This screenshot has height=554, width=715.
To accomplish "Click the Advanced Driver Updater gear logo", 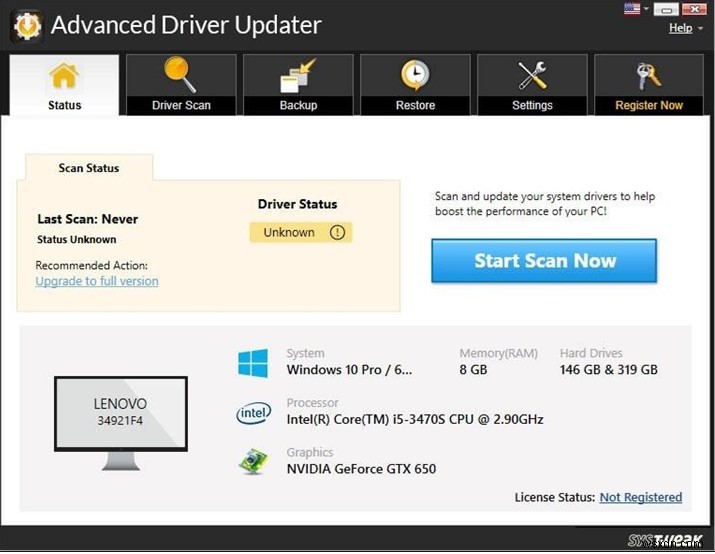I will 27,26.
